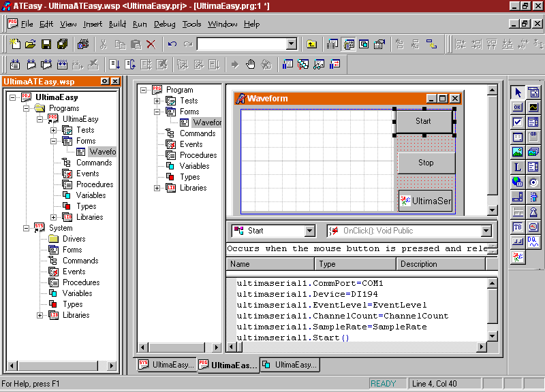
Task: Collapse the Program root in document tree
Action: pos(143,90)
